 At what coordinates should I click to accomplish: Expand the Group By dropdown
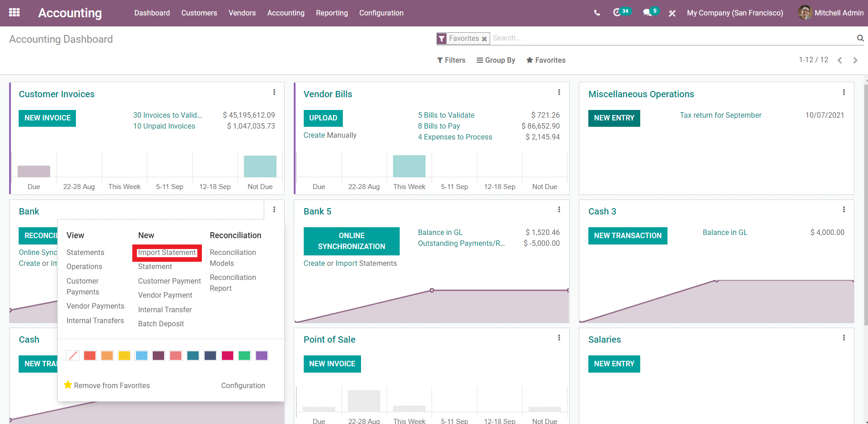[496, 60]
